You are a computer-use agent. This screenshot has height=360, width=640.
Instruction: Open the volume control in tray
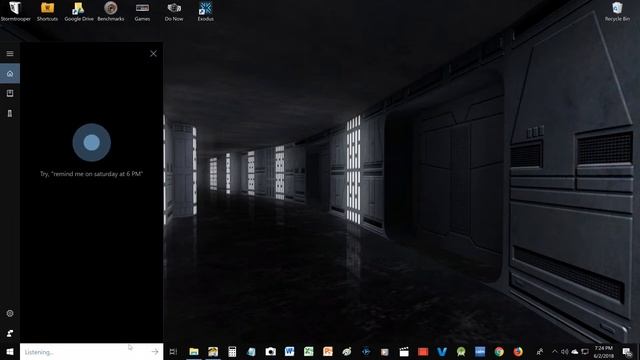tap(564, 351)
